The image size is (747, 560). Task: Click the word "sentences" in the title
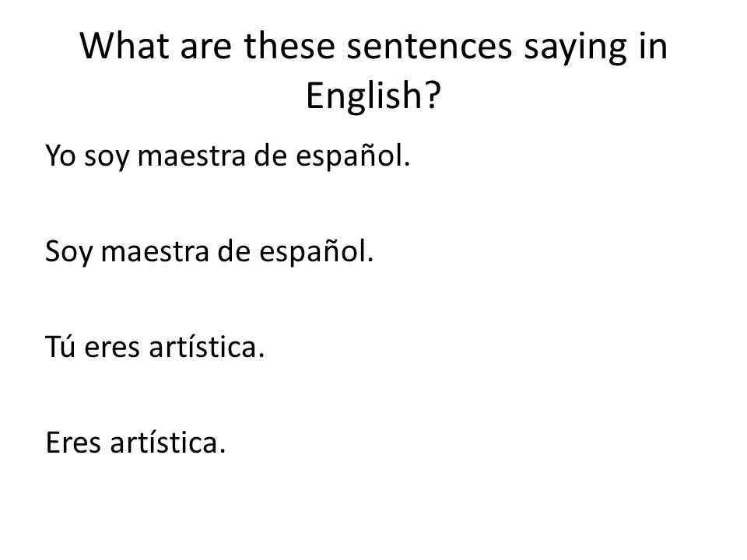pos(430,47)
